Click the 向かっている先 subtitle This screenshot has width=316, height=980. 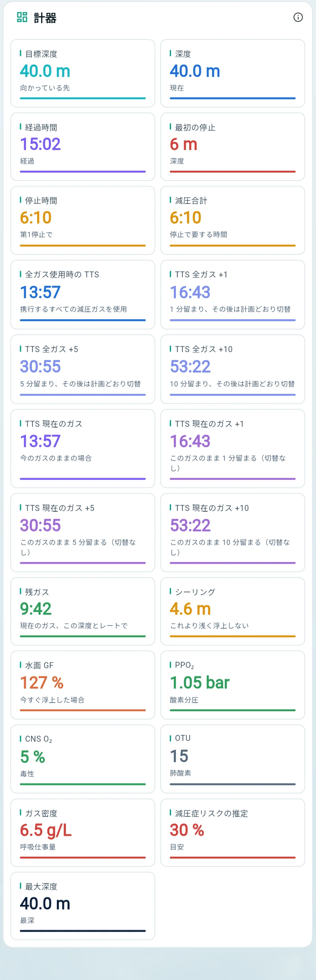45,88
